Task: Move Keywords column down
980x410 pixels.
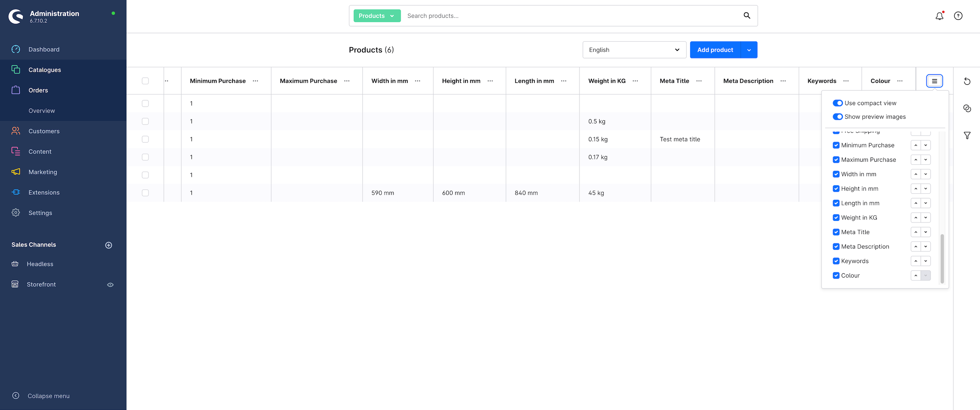Action: pos(926,261)
